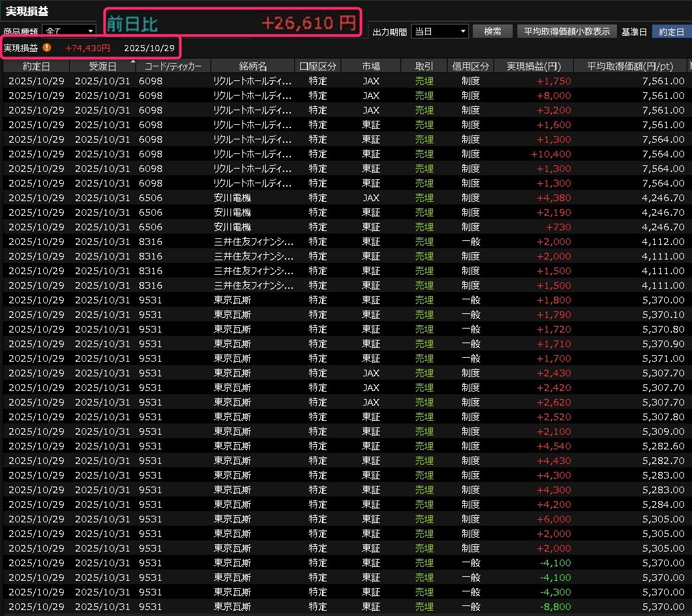Sort by the 約定日 column header
Screen dimensions: 692x616
pos(36,66)
